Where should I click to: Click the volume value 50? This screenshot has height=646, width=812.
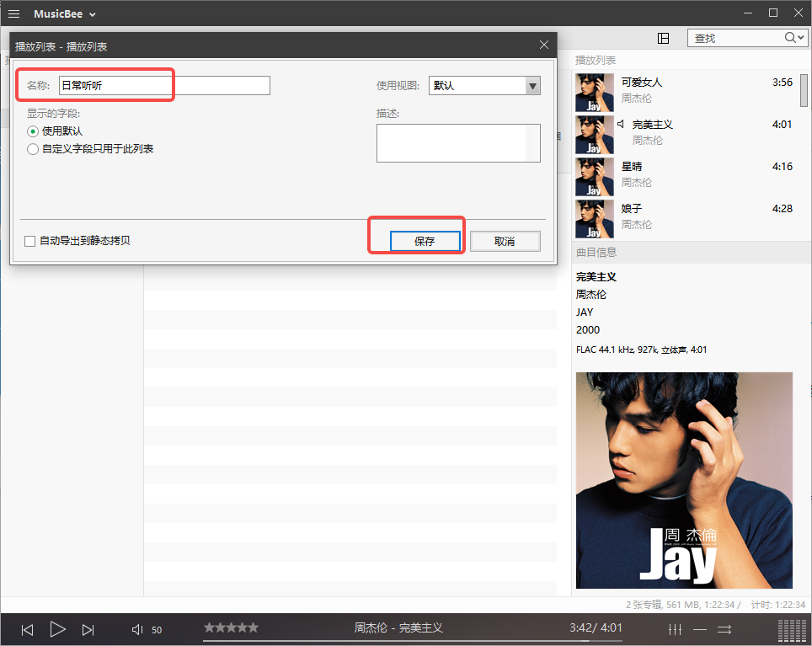click(157, 630)
